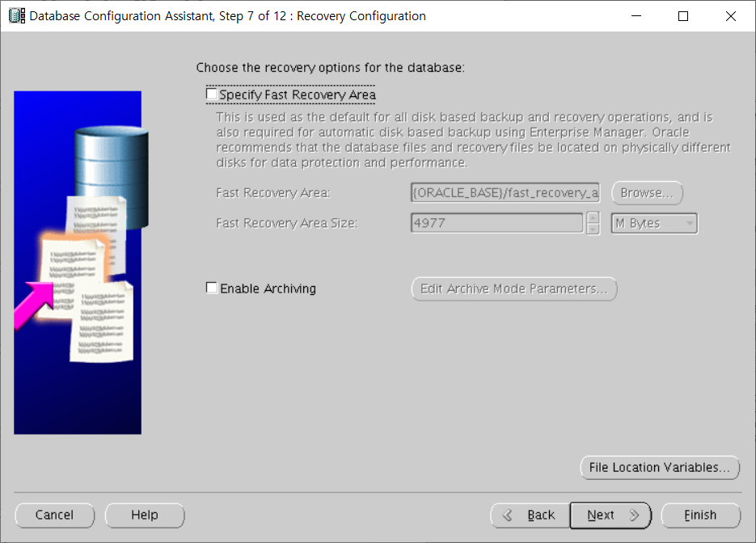Image resolution: width=756 pixels, height=543 pixels.
Task: Click the database cylinder illustration
Action: click(112, 176)
